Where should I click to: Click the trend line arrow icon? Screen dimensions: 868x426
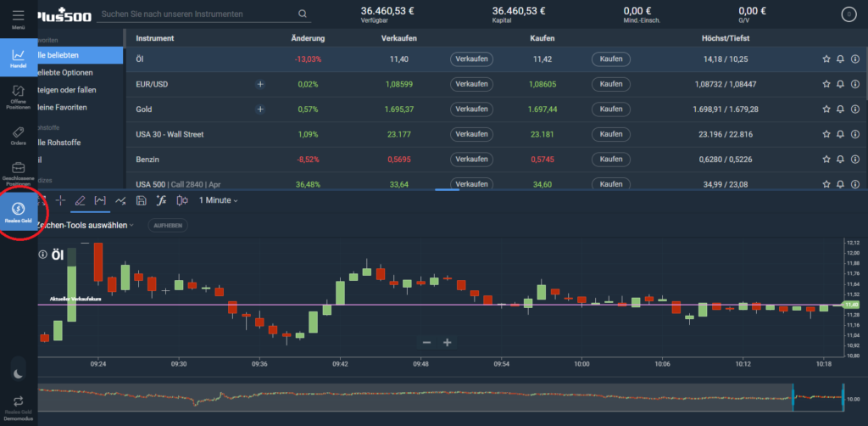120,200
